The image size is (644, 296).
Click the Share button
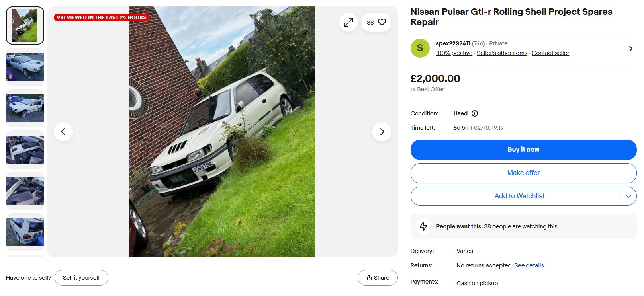pyautogui.click(x=378, y=278)
